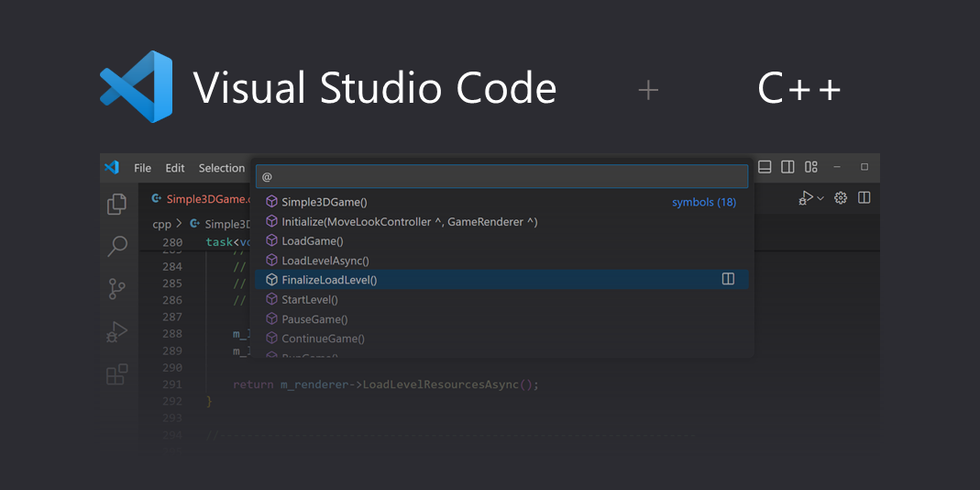Image resolution: width=980 pixels, height=490 pixels.
Task: Open the Selection menu
Action: (222, 168)
